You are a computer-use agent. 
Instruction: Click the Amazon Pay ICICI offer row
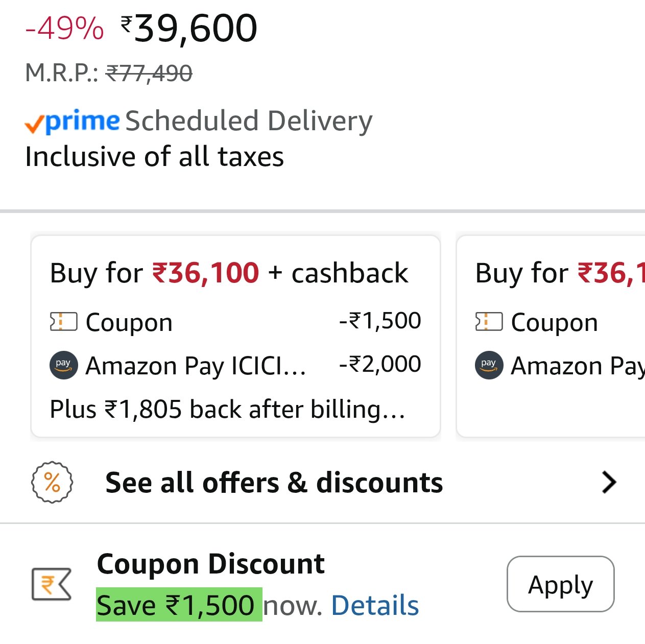pyautogui.click(x=235, y=365)
